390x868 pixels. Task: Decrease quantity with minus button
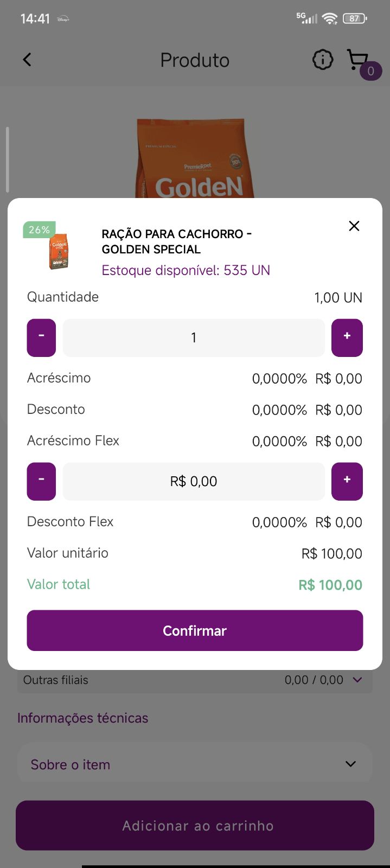pos(41,337)
